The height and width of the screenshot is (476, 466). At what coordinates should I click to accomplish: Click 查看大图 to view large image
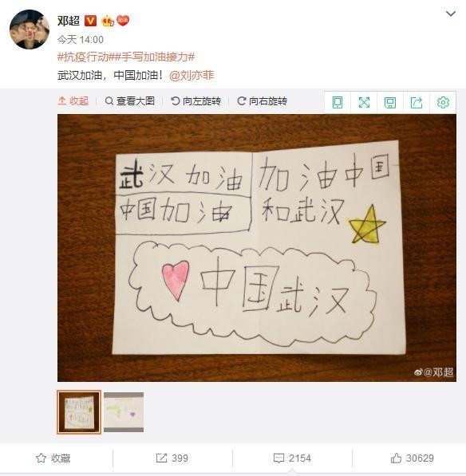pos(130,100)
